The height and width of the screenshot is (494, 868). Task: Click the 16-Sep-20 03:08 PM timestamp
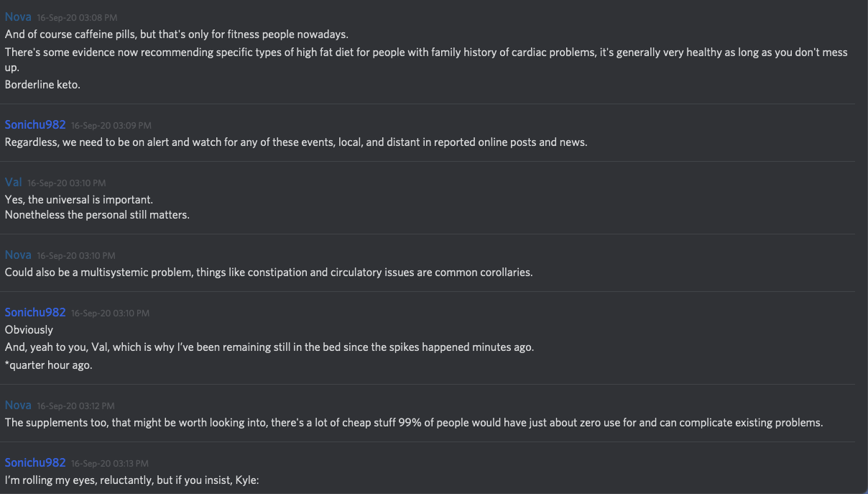pyautogui.click(x=77, y=17)
